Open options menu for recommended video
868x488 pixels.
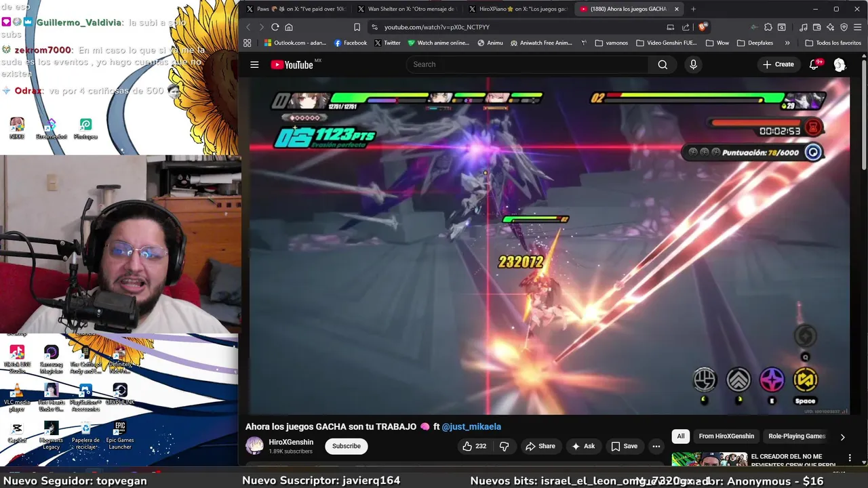pos(850,458)
